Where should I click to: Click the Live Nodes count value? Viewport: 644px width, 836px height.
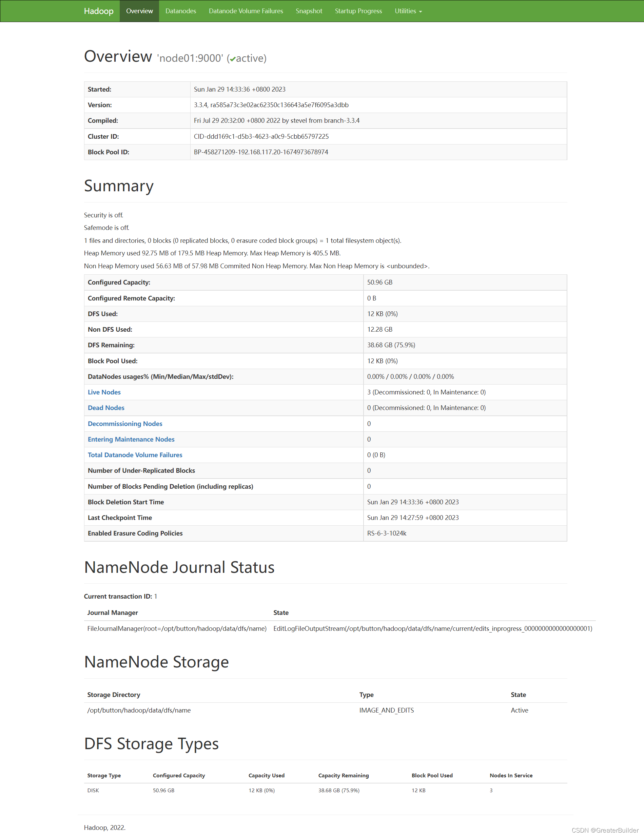point(426,392)
